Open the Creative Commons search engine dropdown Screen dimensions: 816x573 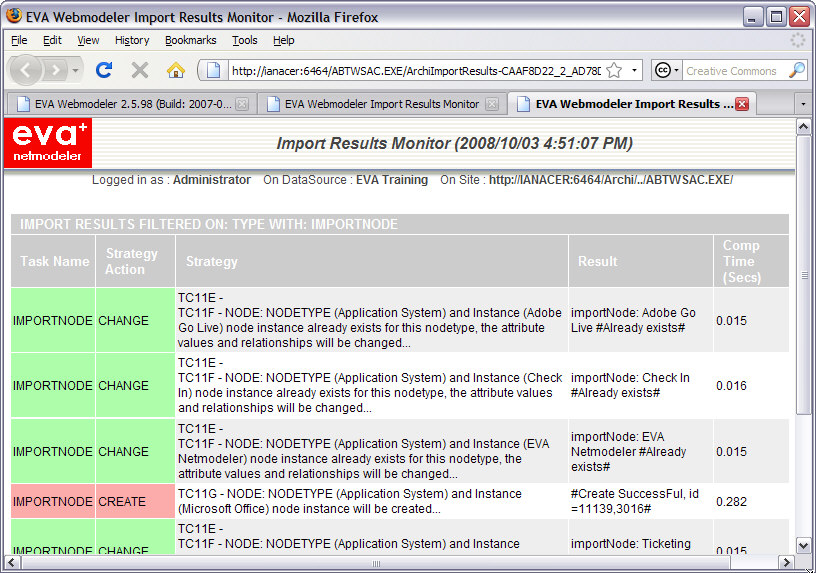667,70
